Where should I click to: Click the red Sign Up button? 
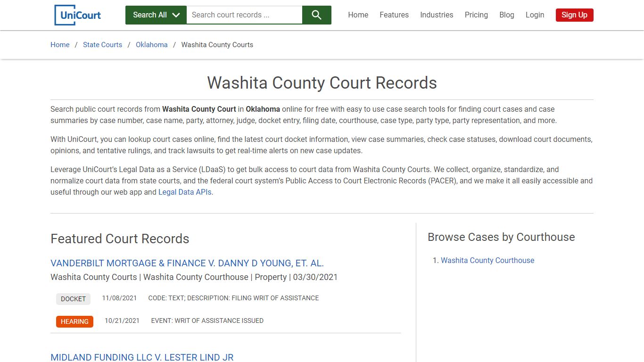tap(574, 15)
